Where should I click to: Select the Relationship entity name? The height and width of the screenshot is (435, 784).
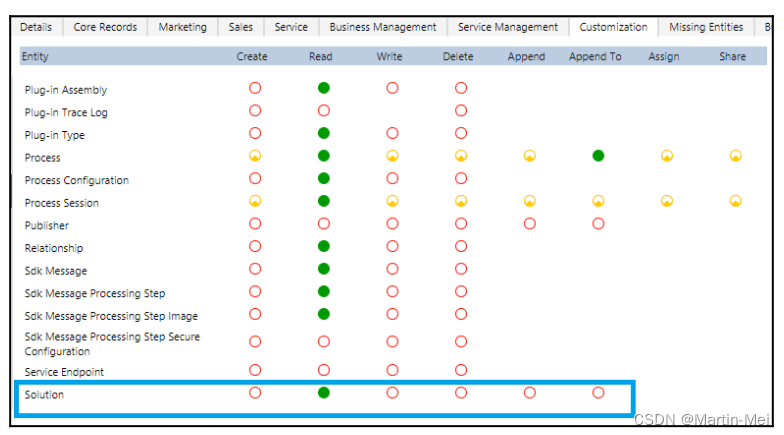(54, 248)
